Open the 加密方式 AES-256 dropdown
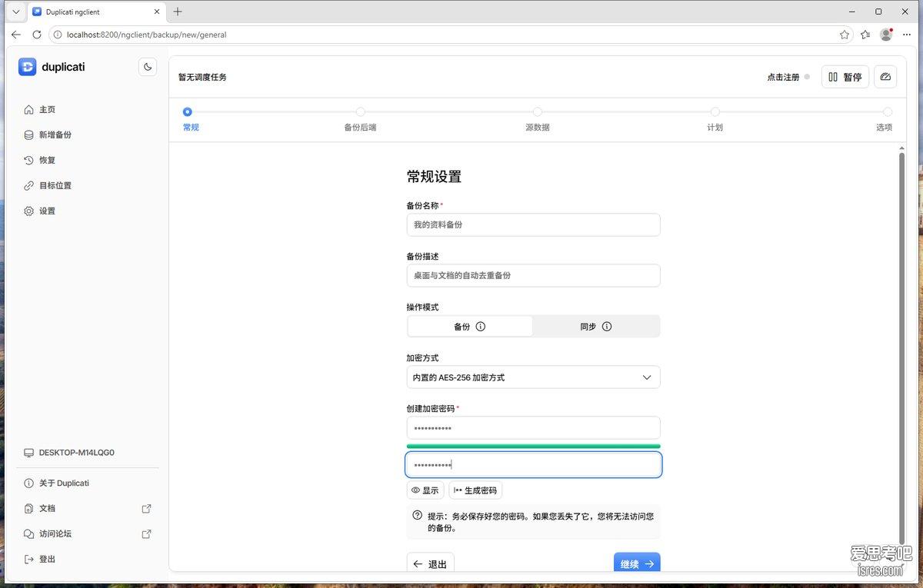 point(533,377)
